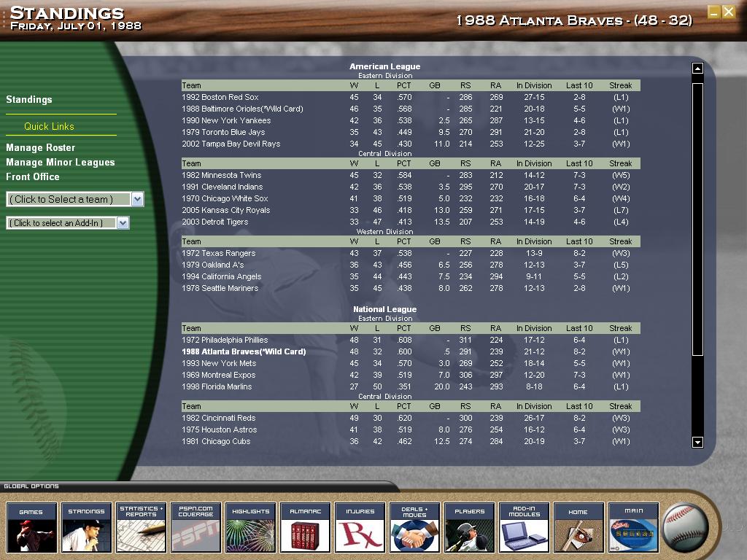Select 1992 Boston Red Sox row
This screenshot has height=560, width=747.
pyautogui.click(x=411, y=97)
